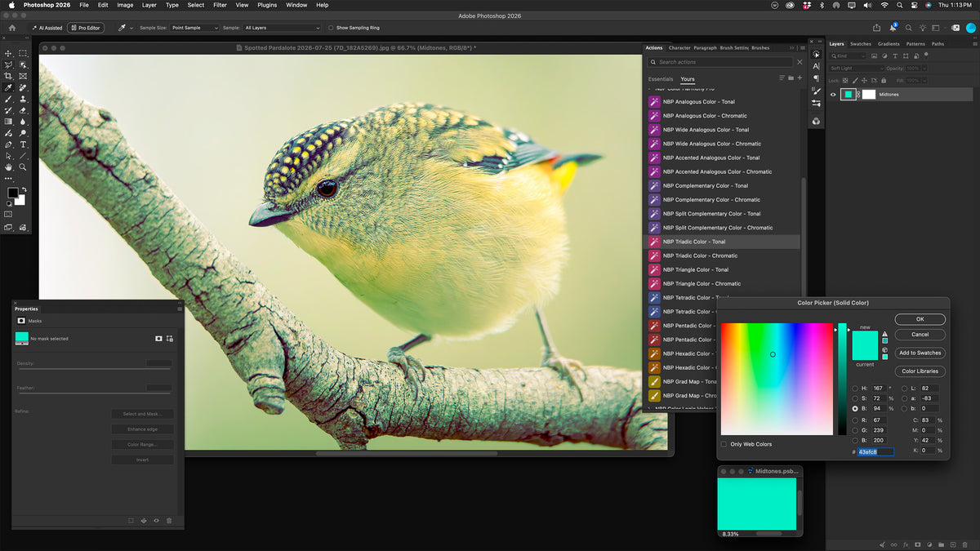Click the Pro Editor button
Image resolution: width=980 pixels, height=551 pixels.
point(85,28)
